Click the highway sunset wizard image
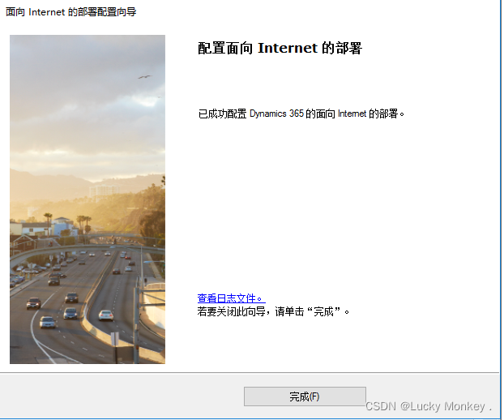 88,199
